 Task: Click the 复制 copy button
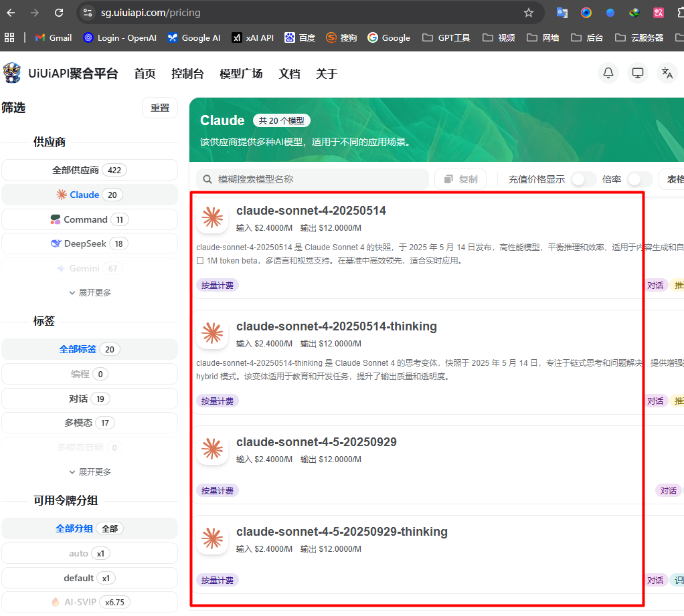(460, 179)
